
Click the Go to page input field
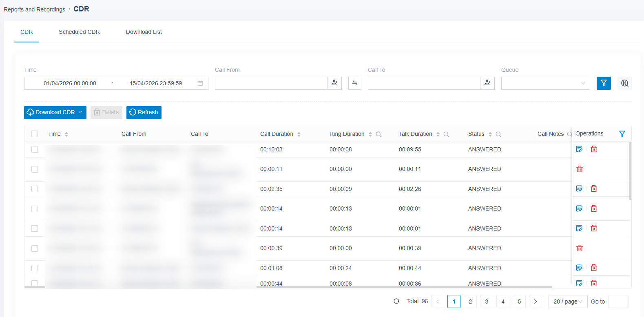[x=618, y=301]
